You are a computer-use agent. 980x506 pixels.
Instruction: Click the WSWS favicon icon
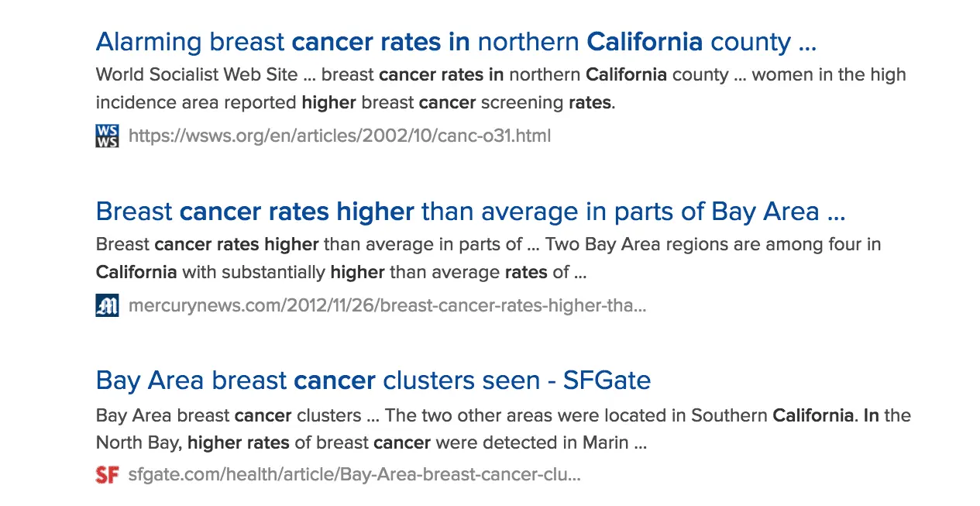(107, 136)
